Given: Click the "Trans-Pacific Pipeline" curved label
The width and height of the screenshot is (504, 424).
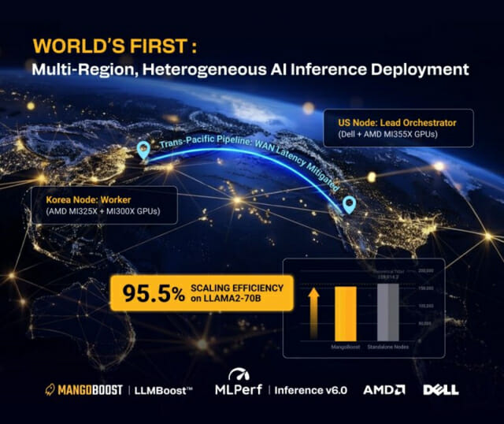Looking at the screenshot, I should [x=206, y=142].
